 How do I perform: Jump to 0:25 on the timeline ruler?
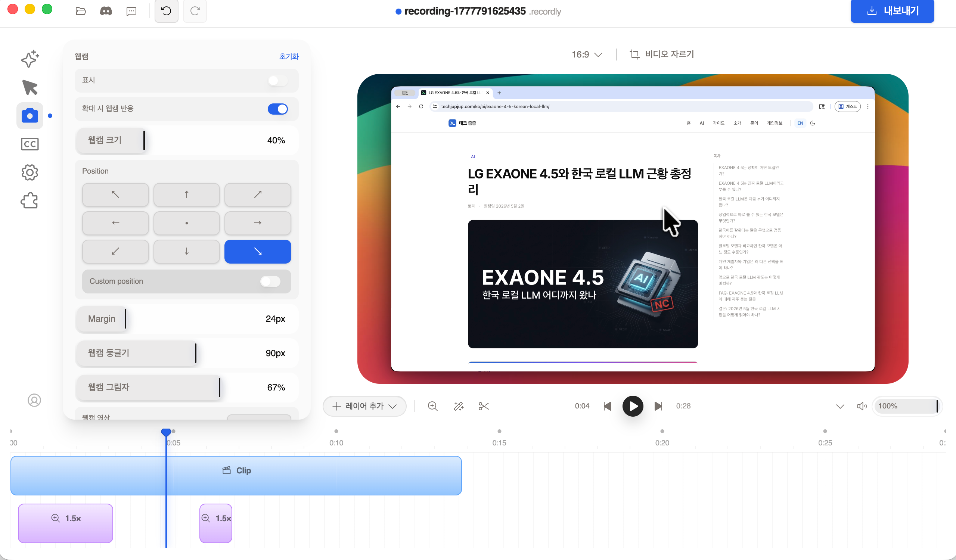point(825,443)
